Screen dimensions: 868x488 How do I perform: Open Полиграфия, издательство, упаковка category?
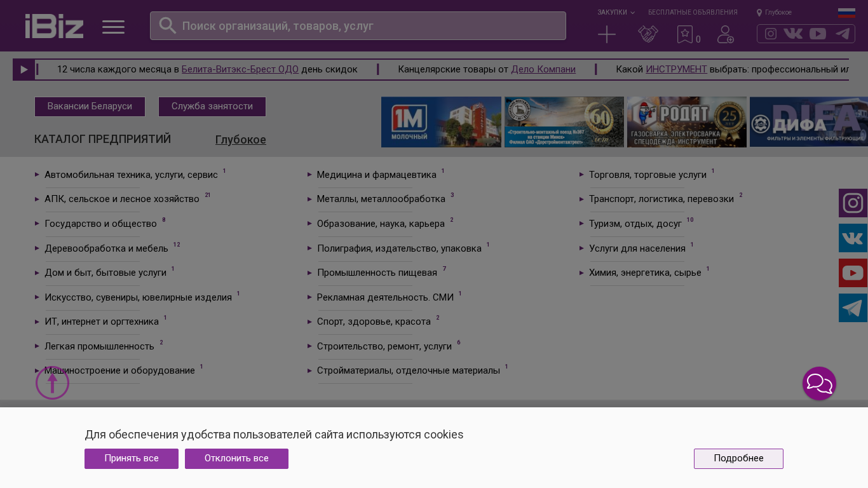[x=399, y=248]
